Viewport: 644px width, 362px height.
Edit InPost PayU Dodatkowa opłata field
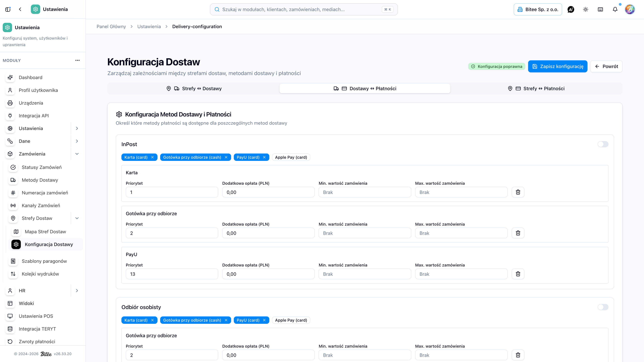tap(268, 274)
